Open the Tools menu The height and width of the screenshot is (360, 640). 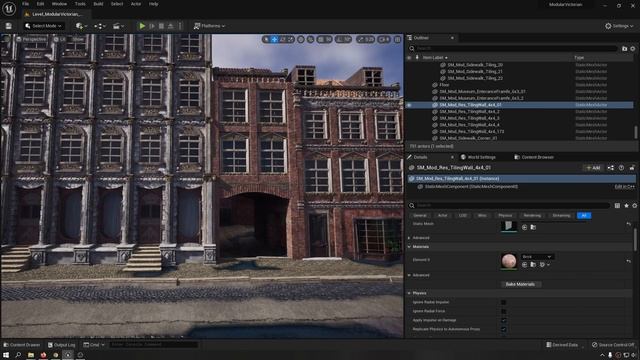coord(80,4)
